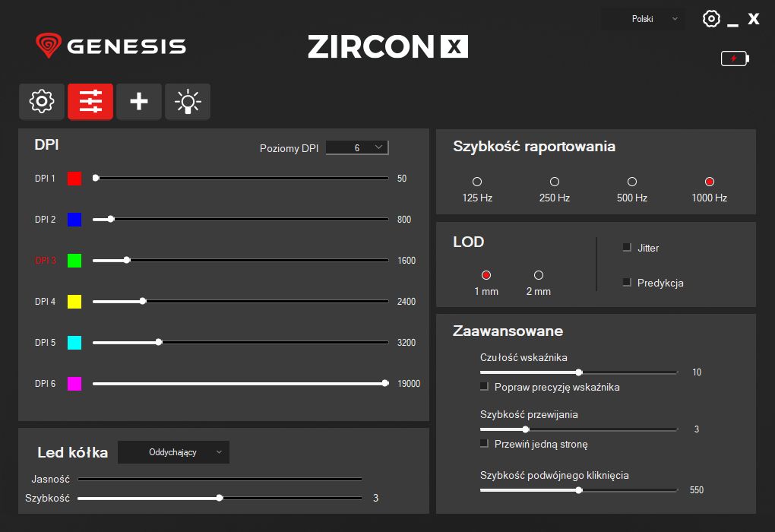775x532 pixels.
Task: Click the 550 double-click speed value
Action: tap(697, 490)
